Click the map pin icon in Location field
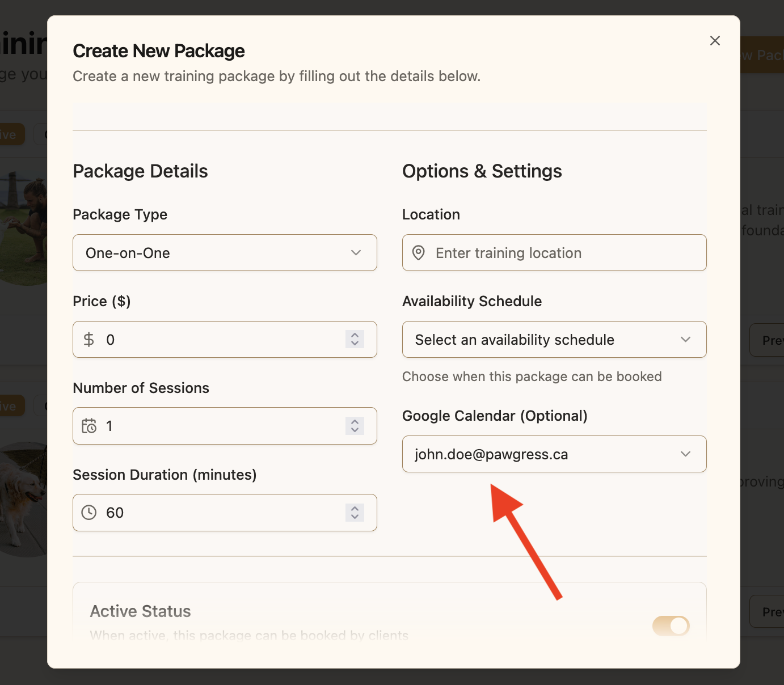The width and height of the screenshot is (784, 685). 418,253
